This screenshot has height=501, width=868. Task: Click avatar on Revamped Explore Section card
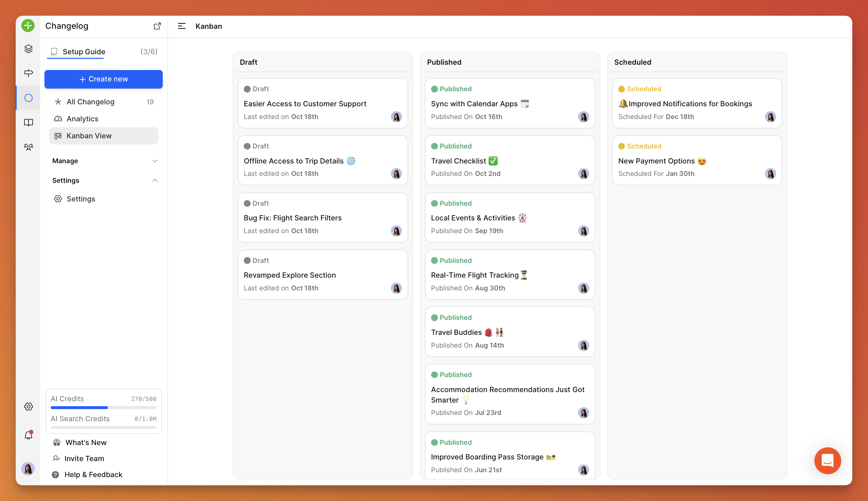click(x=396, y=288)
